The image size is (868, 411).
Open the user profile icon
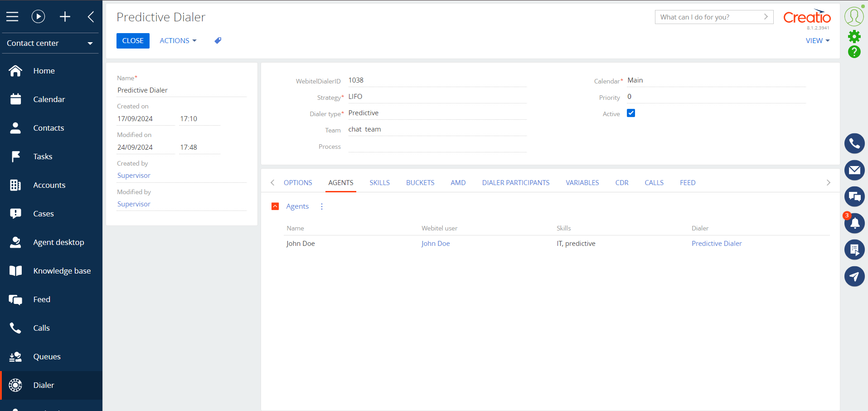tap(854, 16)
